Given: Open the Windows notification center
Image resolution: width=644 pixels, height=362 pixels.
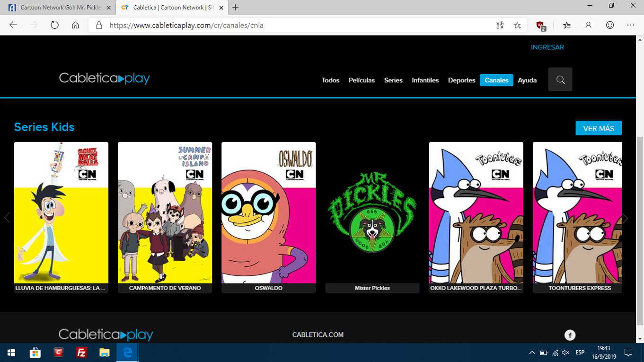Looking at the screenshot, I should [629, 353].
